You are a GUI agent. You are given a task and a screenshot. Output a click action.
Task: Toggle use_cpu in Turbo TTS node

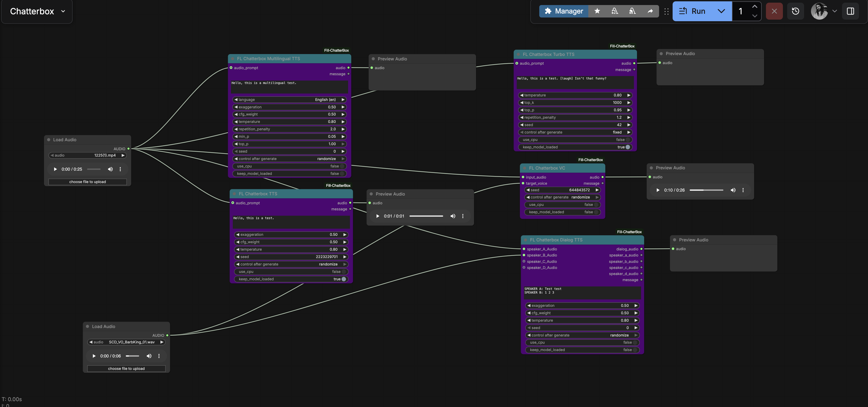pos(575,140)
